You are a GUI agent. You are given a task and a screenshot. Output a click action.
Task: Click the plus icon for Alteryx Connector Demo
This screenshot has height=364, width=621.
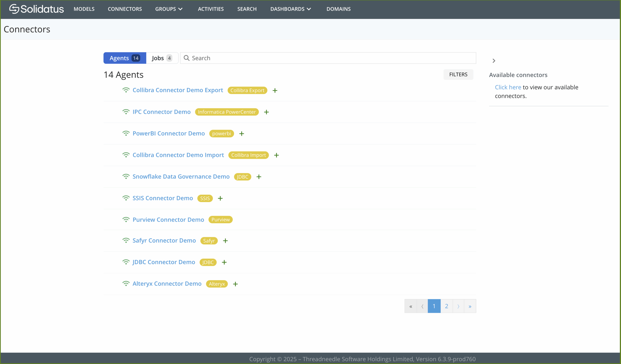click(x=235, y=284)
